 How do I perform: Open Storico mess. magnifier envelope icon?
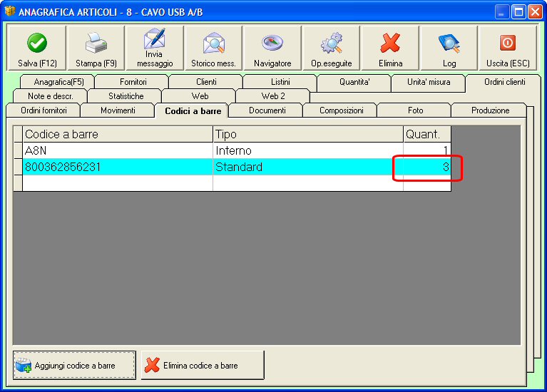(213, 43)
